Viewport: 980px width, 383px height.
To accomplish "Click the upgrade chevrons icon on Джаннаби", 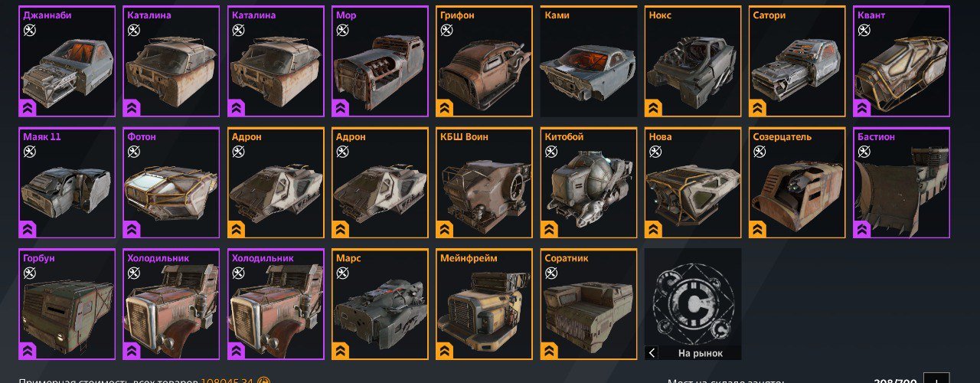I will click(28, 107).
